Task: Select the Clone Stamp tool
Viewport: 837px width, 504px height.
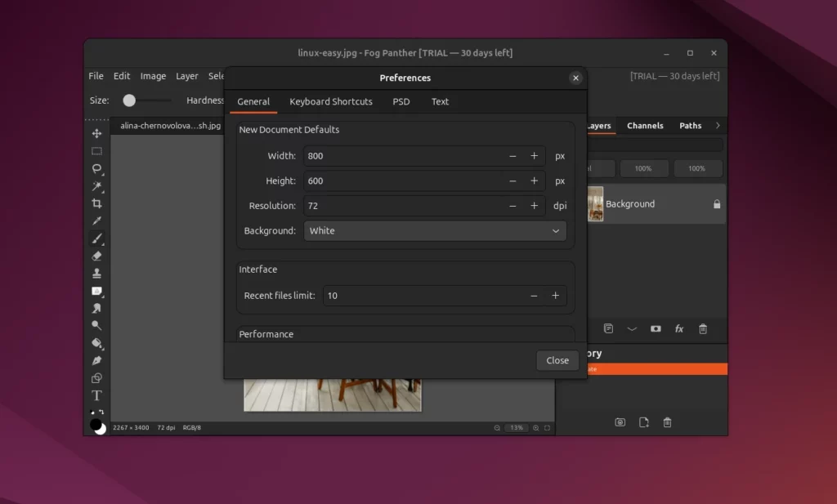Action: tap(96, 274)
